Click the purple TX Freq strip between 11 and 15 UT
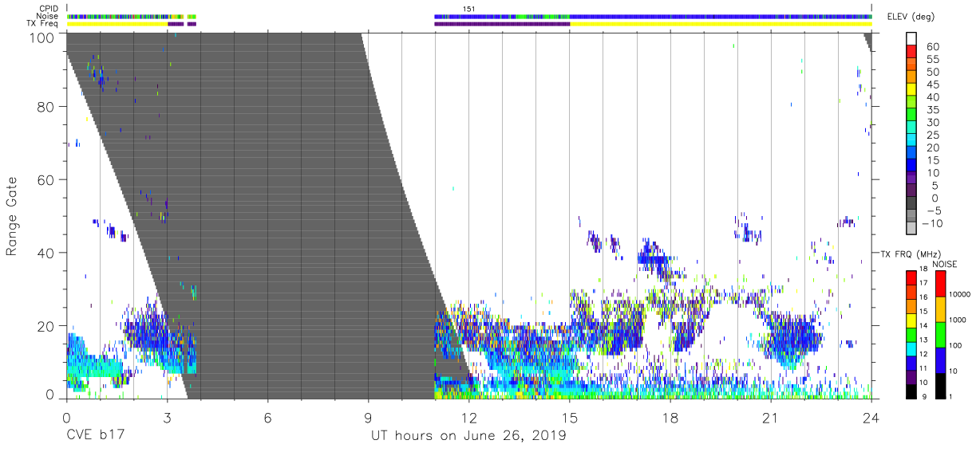The image size is (980, 452). 502,24
